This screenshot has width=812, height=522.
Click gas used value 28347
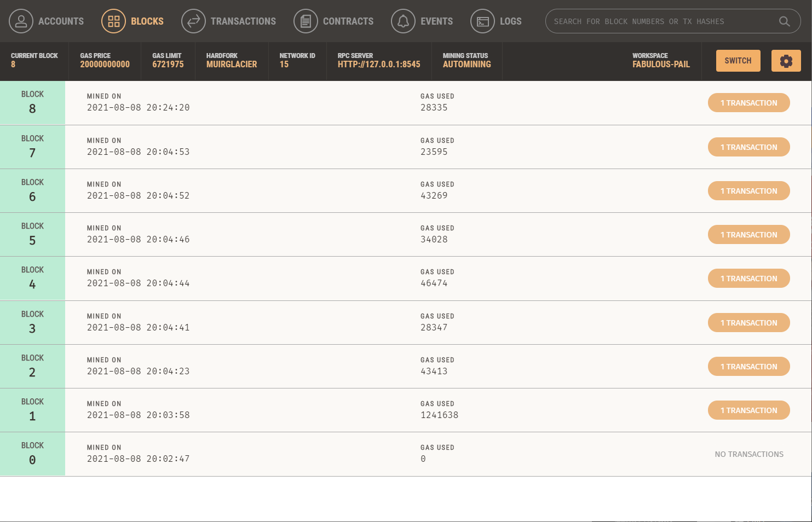pos(434,328)
